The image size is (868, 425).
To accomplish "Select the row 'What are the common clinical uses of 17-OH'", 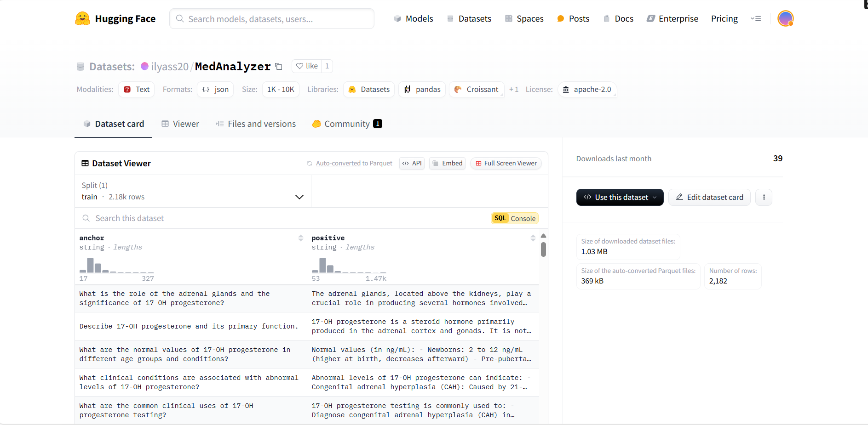I will [191, 410].
